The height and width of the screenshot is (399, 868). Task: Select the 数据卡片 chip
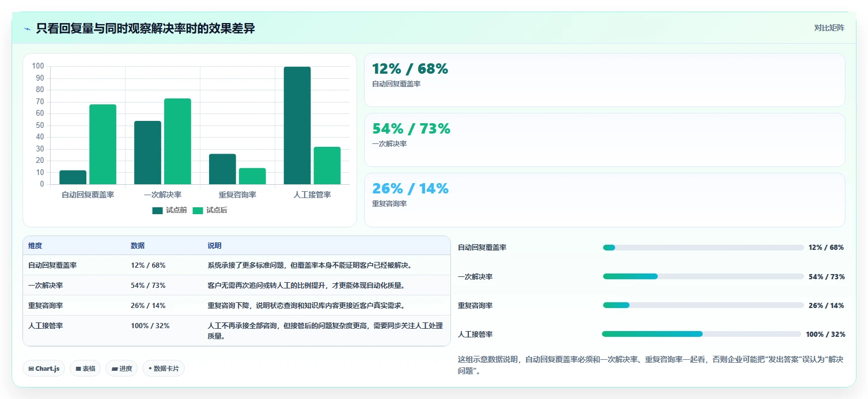(164, 368)
